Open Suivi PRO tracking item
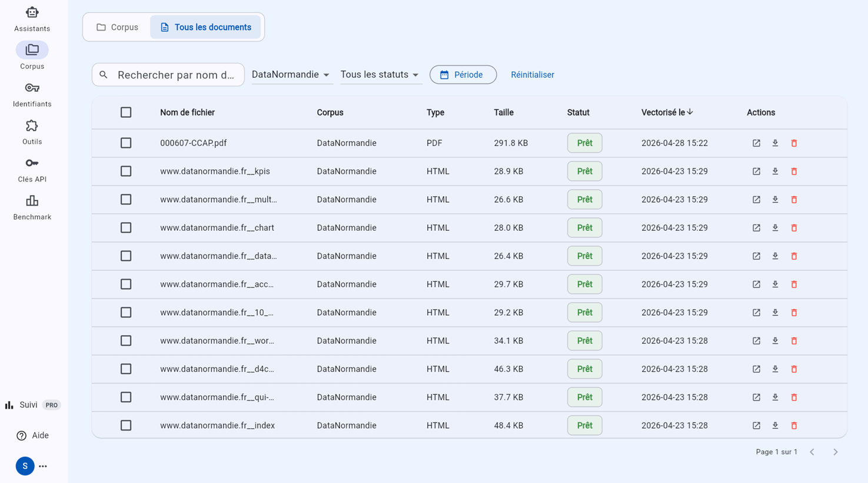The width and height of the screenshot is (868, 483). [x=33, y=405]
